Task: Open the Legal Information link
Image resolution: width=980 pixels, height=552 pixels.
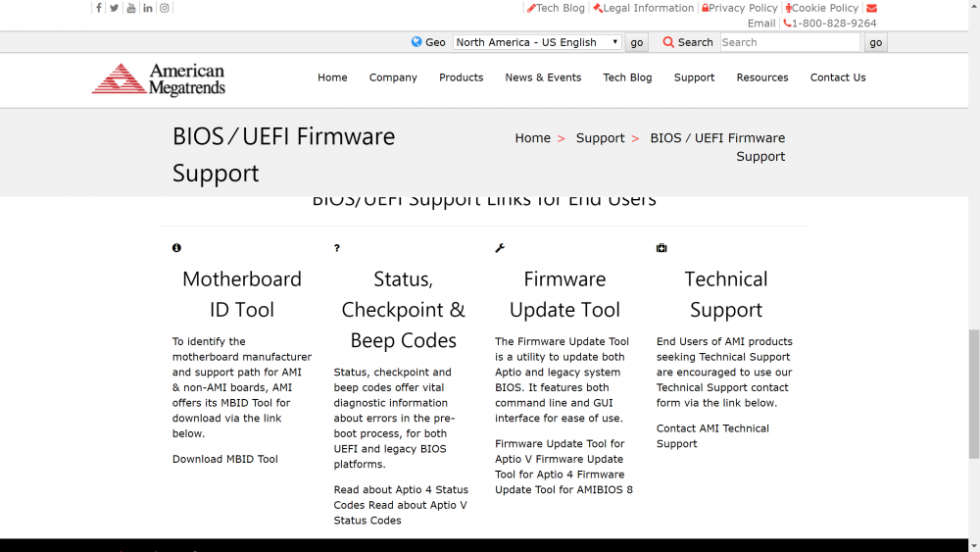Action: coord(643,8)
